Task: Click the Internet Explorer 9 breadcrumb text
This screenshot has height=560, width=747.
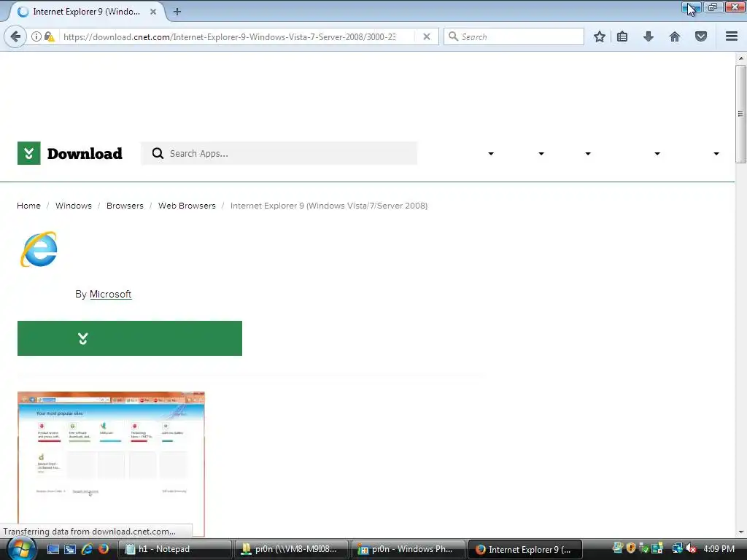Action: (329, 206)
